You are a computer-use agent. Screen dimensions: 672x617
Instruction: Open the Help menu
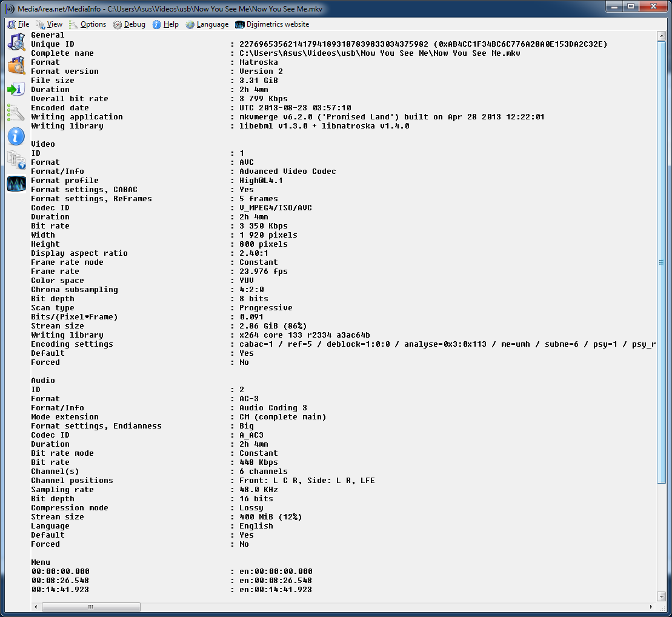[x=166, y=24]
